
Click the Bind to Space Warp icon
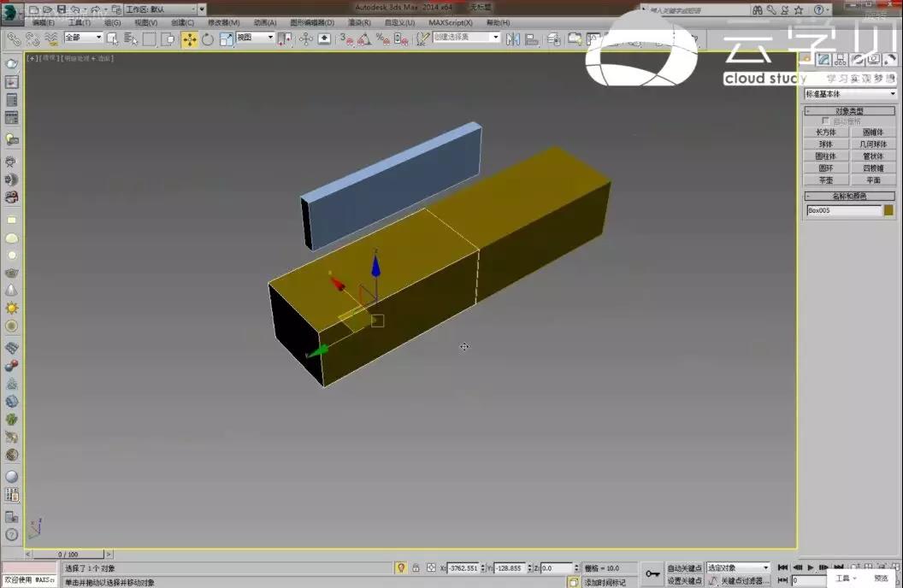point(51,39)
